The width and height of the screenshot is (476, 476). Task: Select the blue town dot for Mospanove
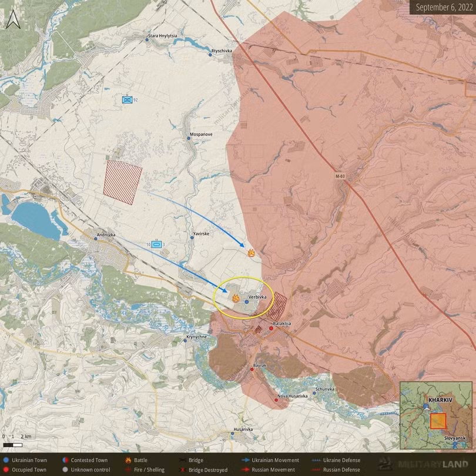(x=189, y=139)
